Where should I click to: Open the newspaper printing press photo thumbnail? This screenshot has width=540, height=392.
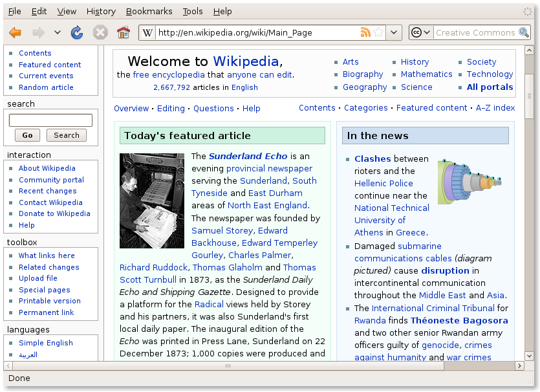tap(152, 201)
